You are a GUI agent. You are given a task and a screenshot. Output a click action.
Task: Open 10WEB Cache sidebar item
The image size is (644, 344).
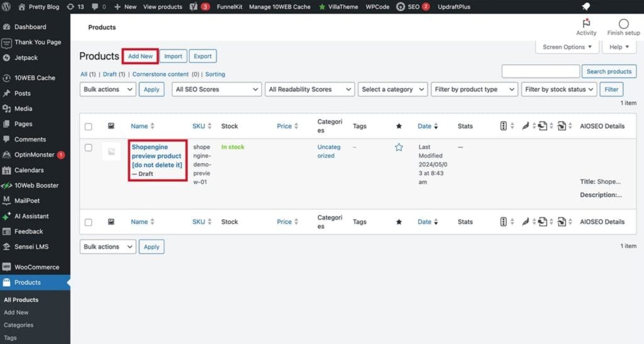click(x=35, y=77)
